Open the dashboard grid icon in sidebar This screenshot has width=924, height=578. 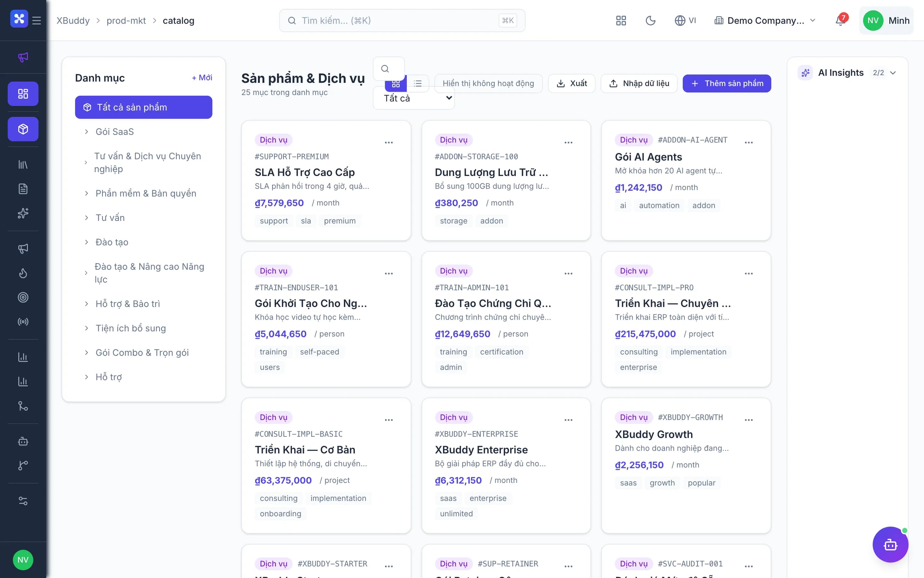(x=23, y=94)
